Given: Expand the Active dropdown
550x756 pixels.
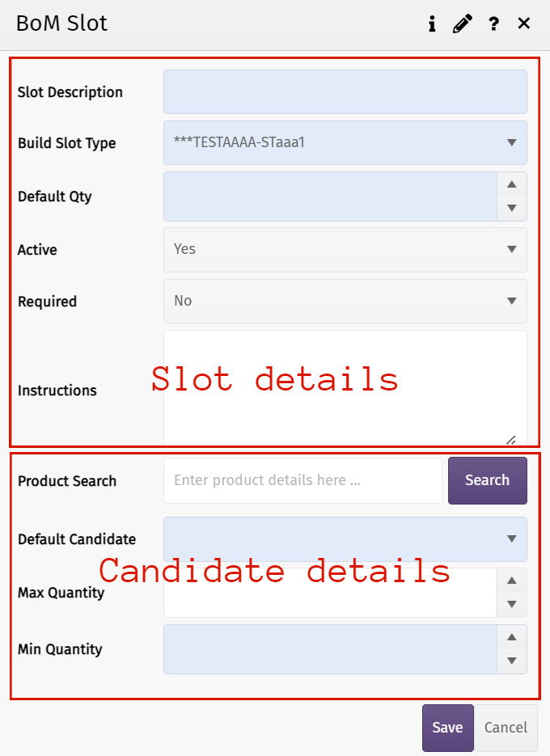Looking at the screenshot, I should tap(345, 250).
